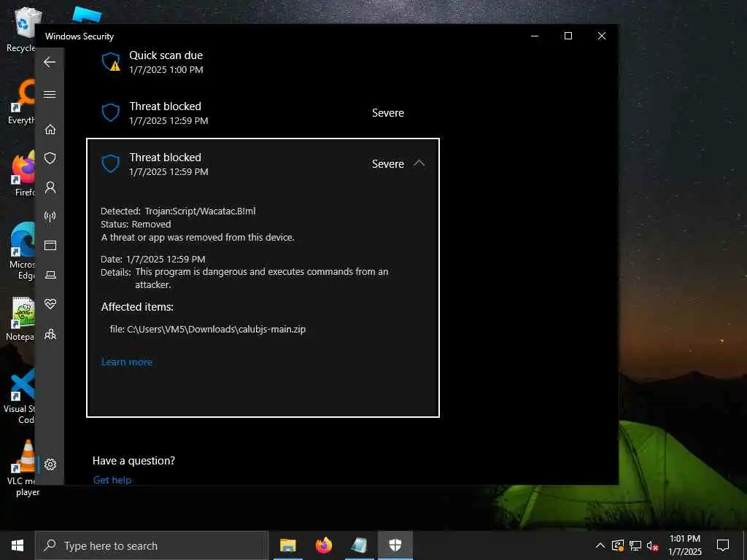Screen dimensions: 747x560
Task: Open the network tray icon
Action: 635,545
